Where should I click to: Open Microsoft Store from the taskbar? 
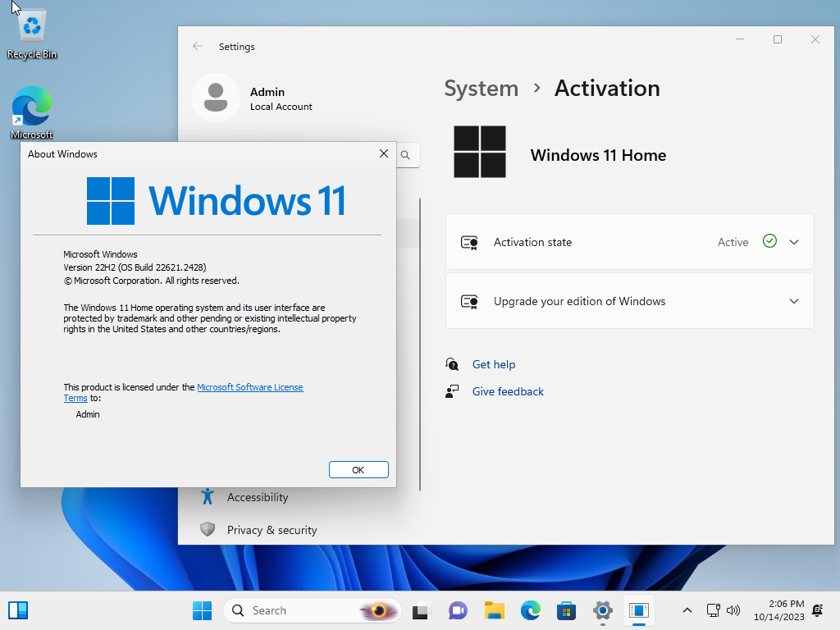(566, 610)
